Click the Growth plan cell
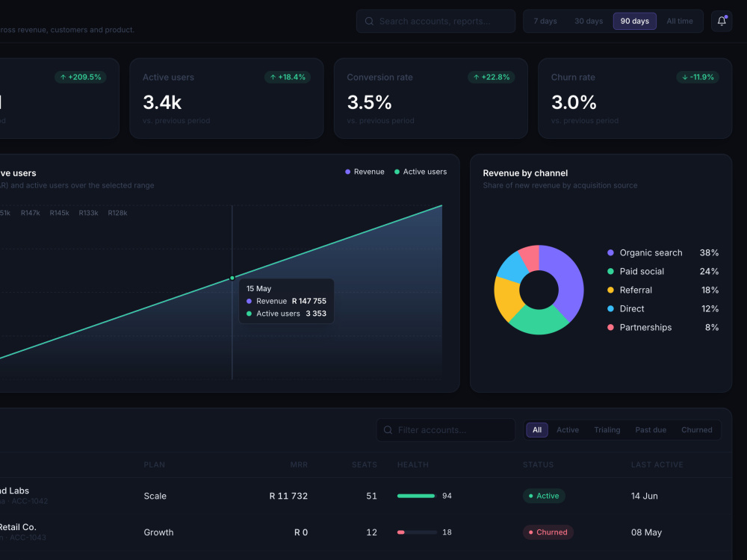Viewport: 747px width, 560px height. (158, 532)
